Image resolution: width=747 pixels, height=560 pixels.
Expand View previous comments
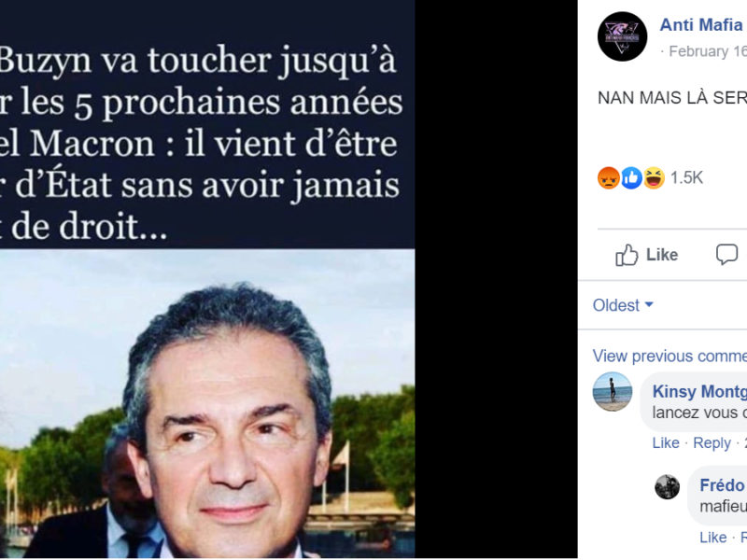[669, 356]
